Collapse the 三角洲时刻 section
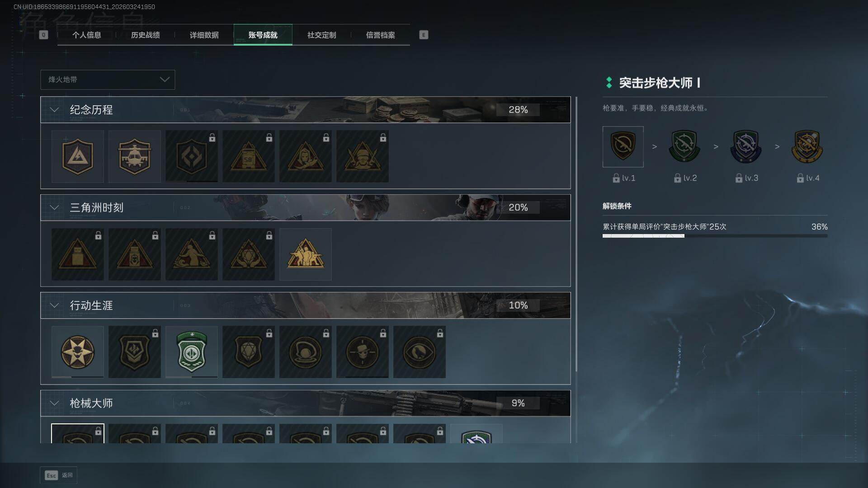 (x=54, y=207)
